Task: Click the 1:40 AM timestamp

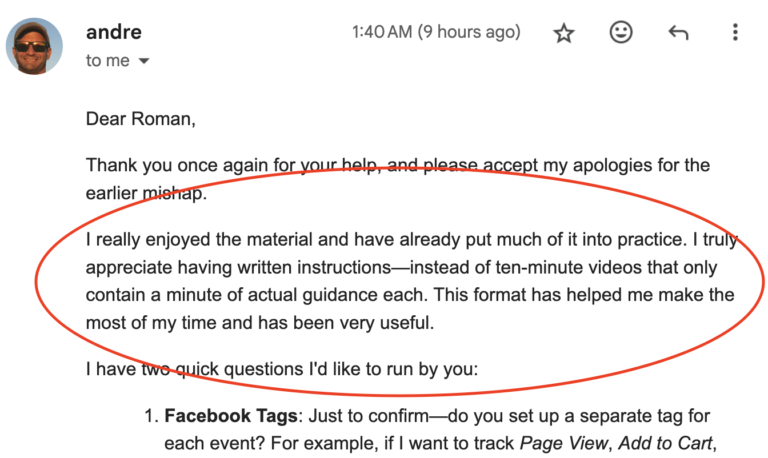Action: coord(435,32)
